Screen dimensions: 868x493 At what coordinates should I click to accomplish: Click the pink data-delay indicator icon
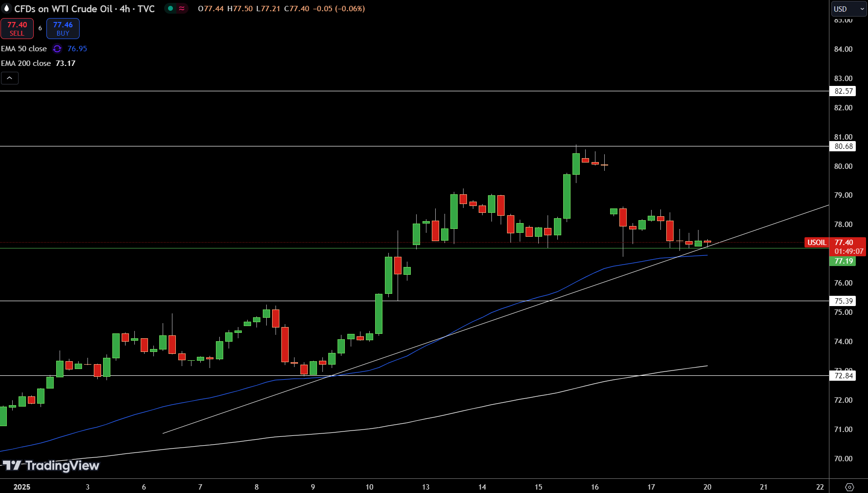(x=182, y=8)
